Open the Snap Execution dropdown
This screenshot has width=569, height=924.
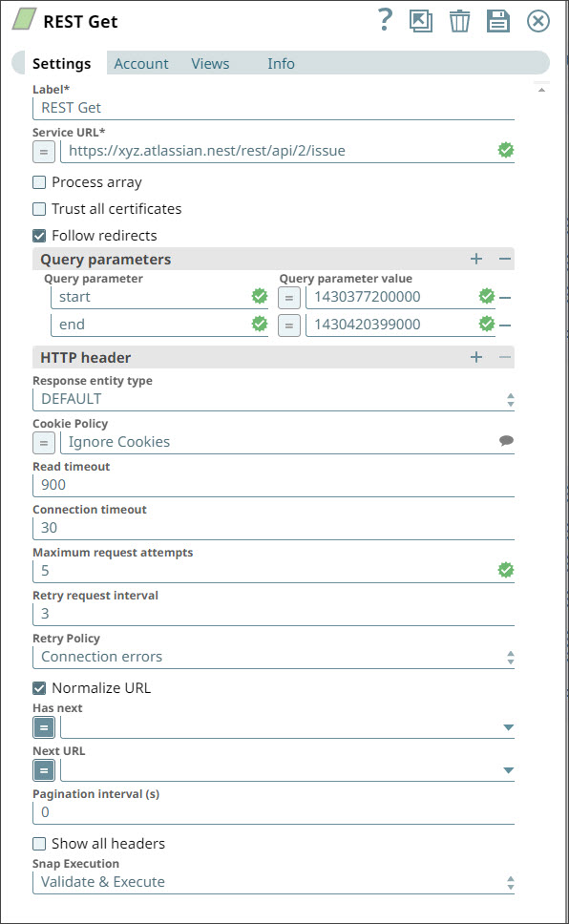tap(510, 881)
